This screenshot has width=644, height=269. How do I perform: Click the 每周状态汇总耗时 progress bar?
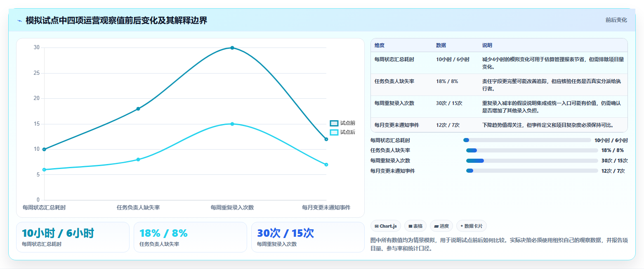coord(527,140)
